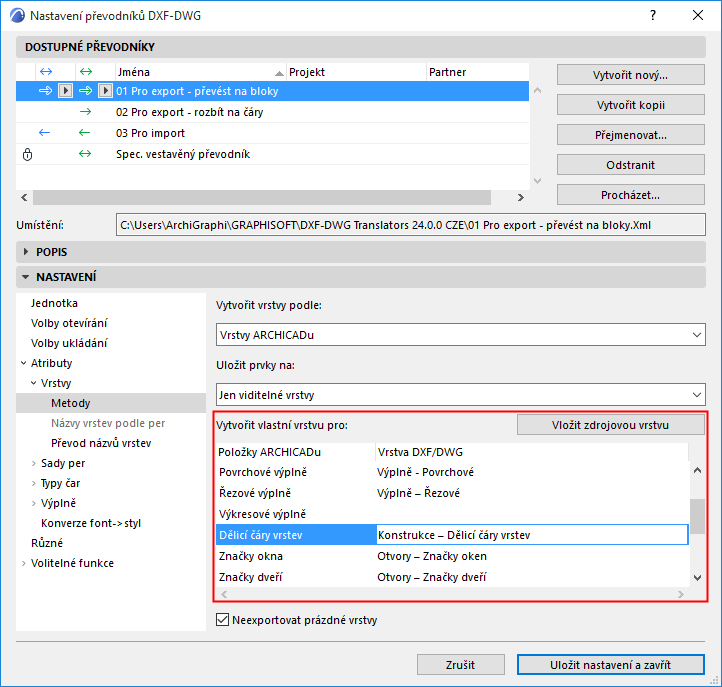Viewport: 722px width, 687px height.
Task: Select Volby ukládání in settings tree
Action: (69, 343)
